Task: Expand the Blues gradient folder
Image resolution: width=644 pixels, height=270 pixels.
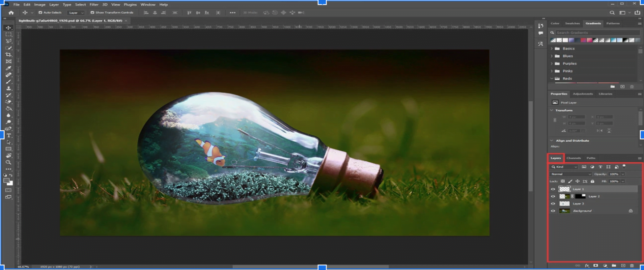Action: coord(551,56)
